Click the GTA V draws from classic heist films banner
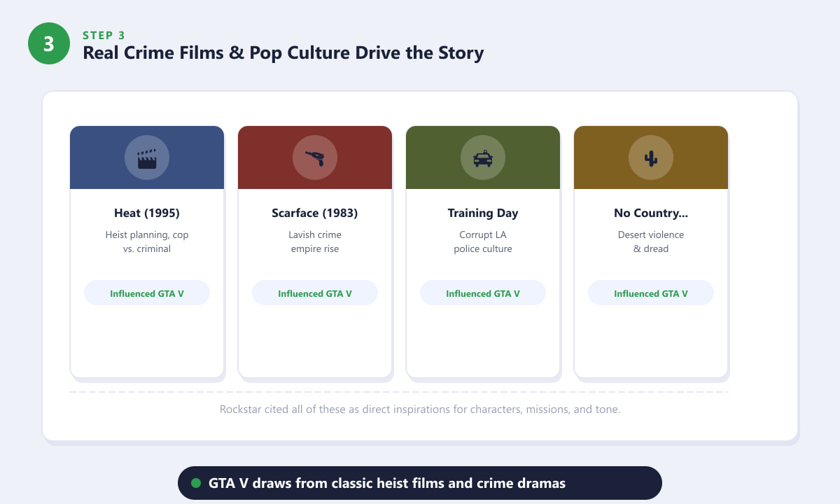This screenshot has height=504, width=840. pyautogui.click(x=420, y=483)
